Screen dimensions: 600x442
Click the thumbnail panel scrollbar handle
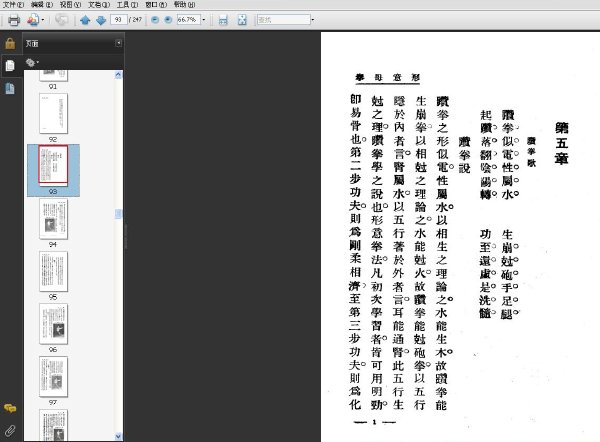(119, 214)
